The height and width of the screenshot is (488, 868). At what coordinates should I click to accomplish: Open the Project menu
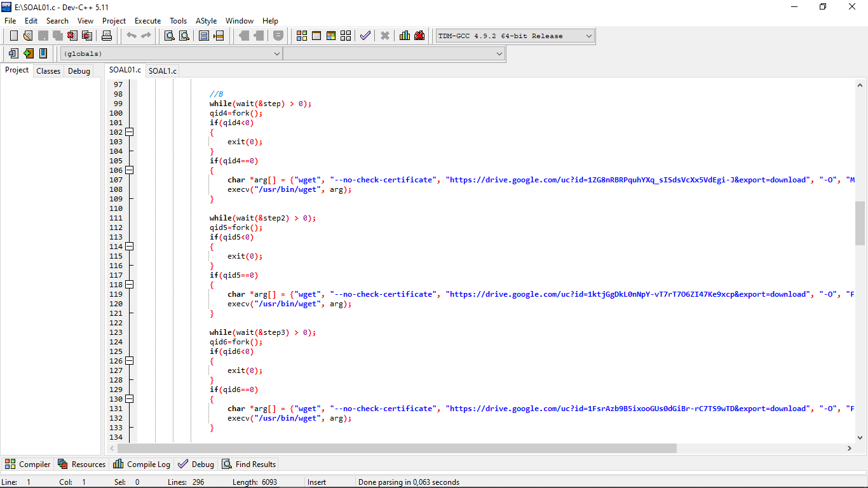[x=114, y=21]
